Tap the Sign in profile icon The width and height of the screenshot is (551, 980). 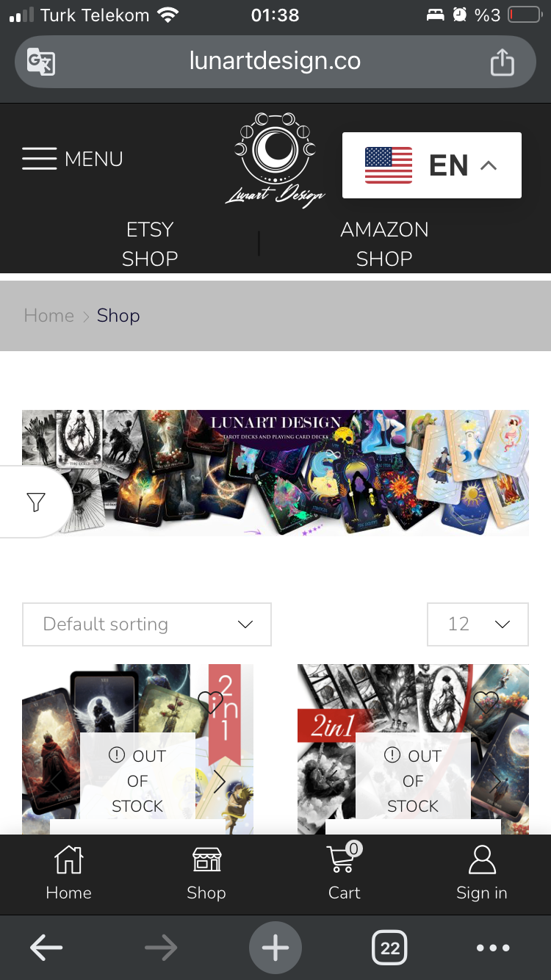482,873
